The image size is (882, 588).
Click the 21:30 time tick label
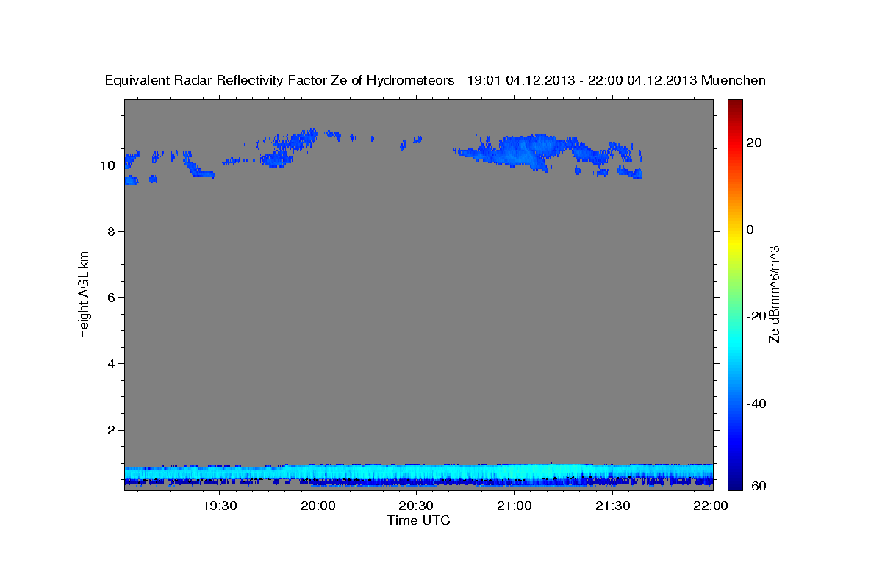click(x=612, y=506)
